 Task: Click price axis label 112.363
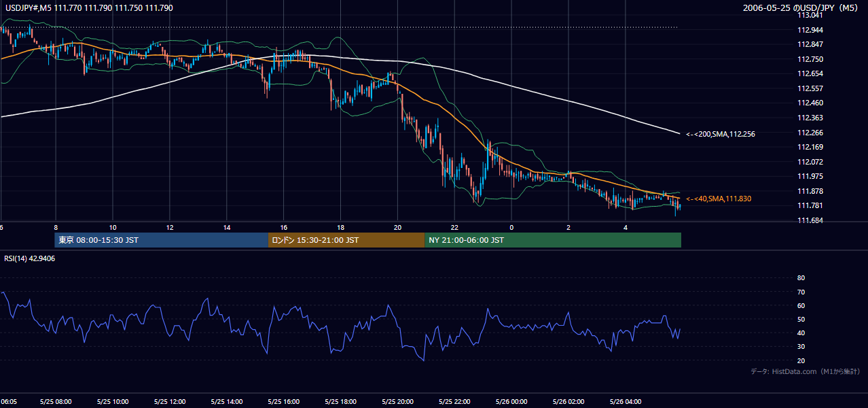(x=810, y=118)
